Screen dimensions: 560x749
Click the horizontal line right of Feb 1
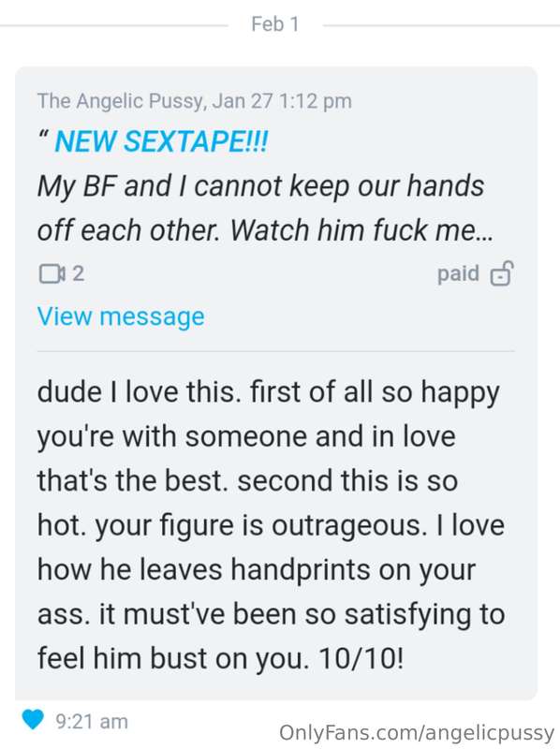coord(441,25)
